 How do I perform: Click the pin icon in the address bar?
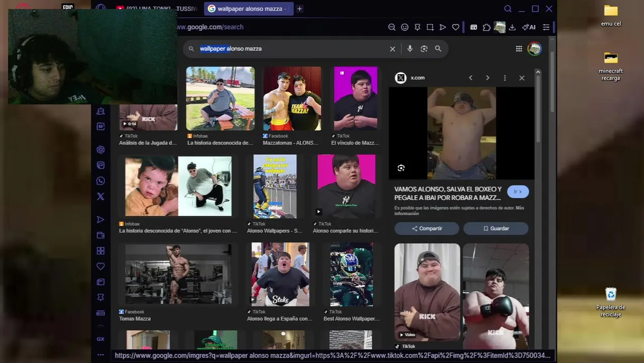pyautogui.click(x=417, y=27)
